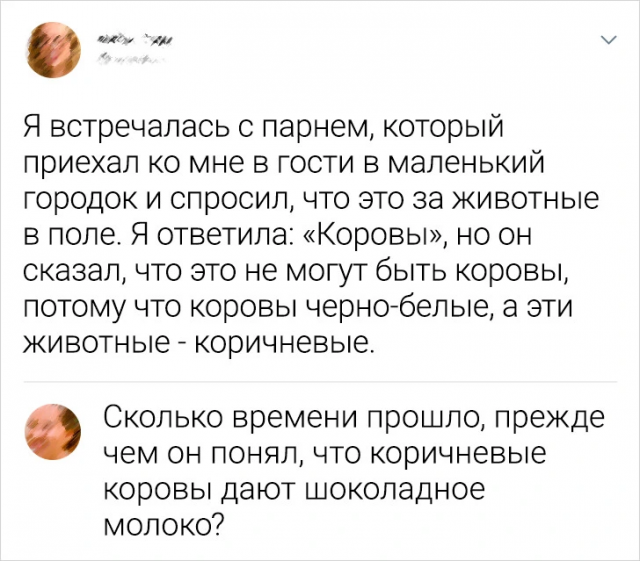Viewport: 640px width, 561px height.
Task: Open the blurred author display name
Action: (136, 40)
